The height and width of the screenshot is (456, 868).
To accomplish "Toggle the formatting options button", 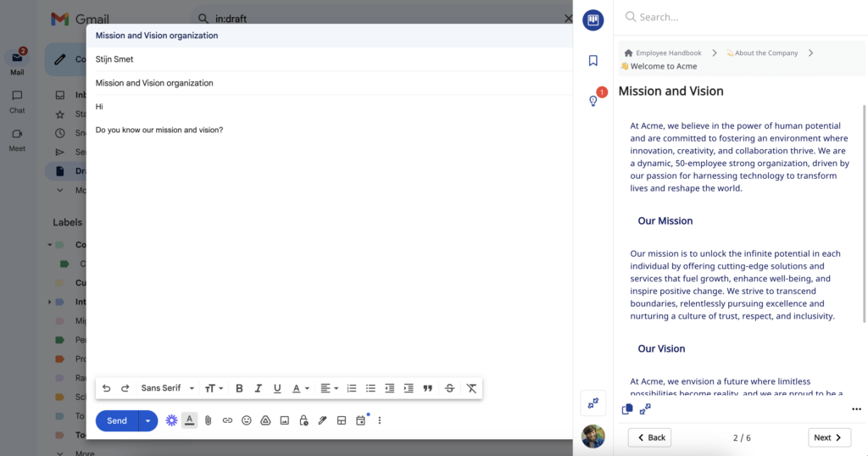I will point(190,420).
